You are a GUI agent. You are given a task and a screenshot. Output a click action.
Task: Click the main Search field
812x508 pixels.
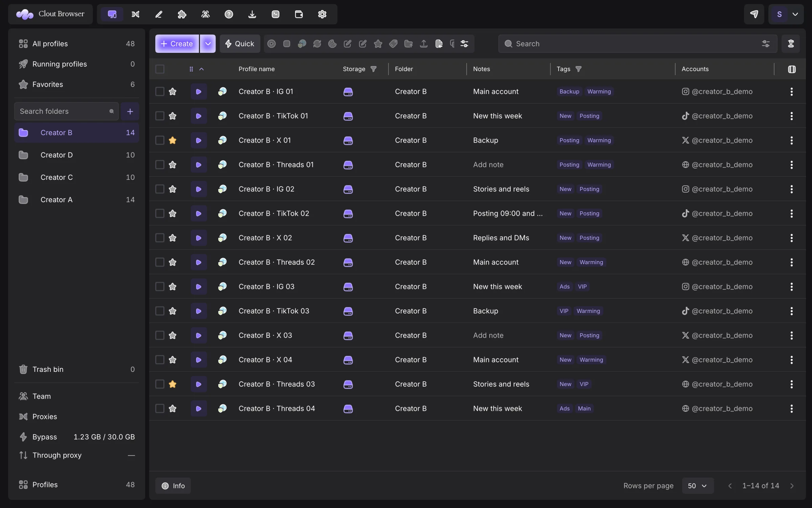click(637, 44)
